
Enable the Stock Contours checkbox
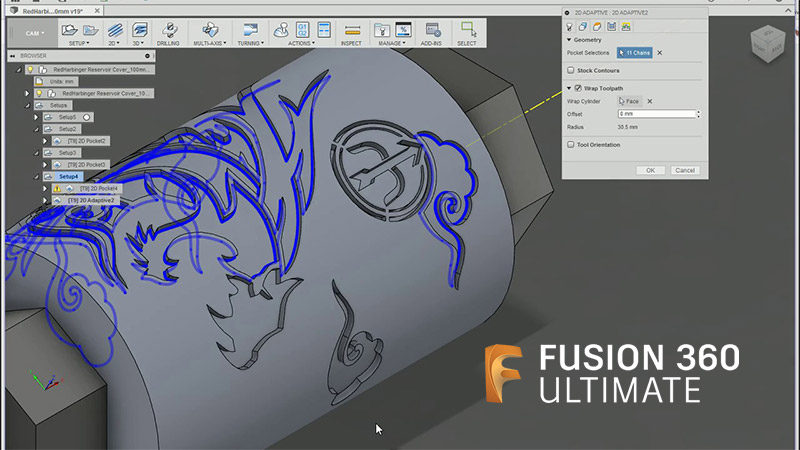pos(571,71)
